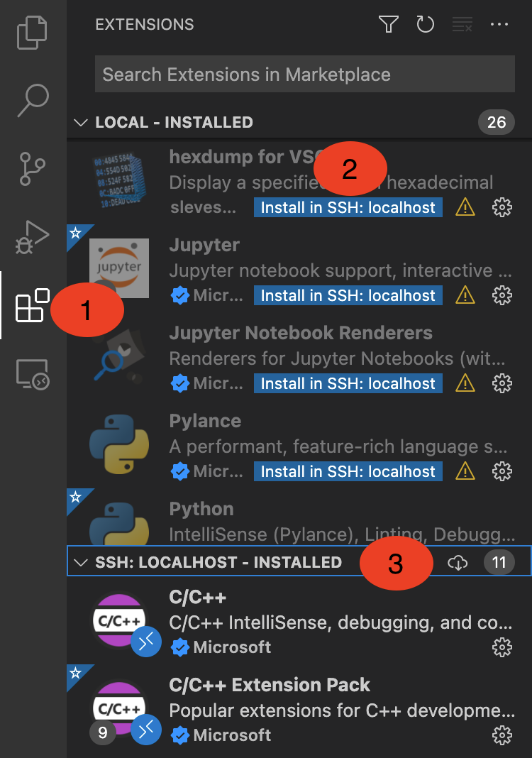Screen dimensions: 532x758
Task: Open the Search view in activity bar
Action: click(33, 101)
